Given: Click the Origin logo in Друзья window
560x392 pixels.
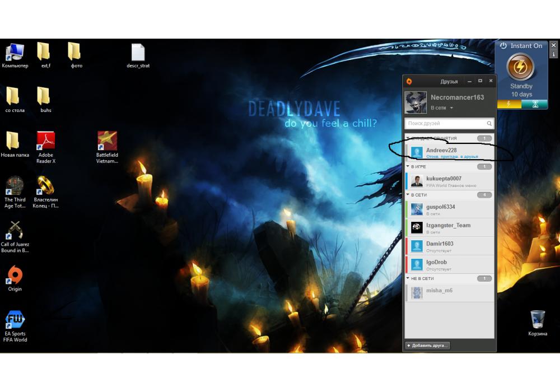Looking at the screenshot, I should coord(409,81).
